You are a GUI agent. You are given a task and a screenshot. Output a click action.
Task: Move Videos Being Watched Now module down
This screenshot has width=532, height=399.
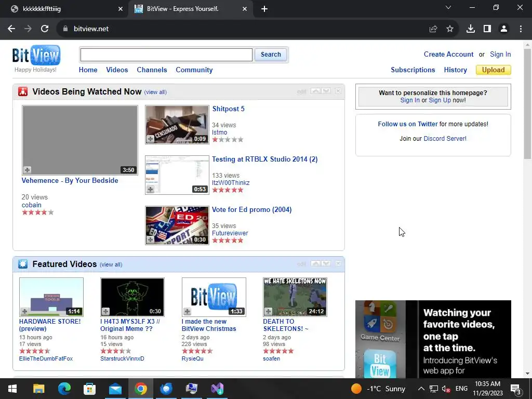pyautogui.click(x=326, y=91)
